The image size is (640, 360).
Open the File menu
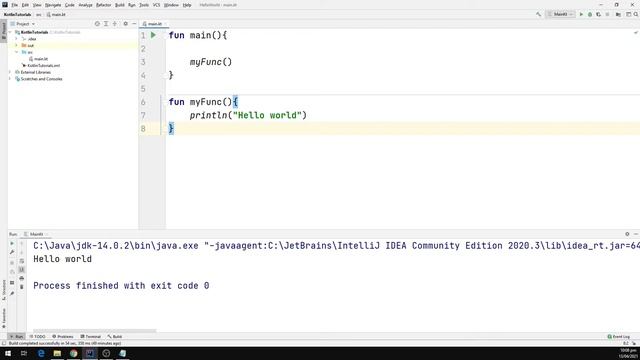14,5
